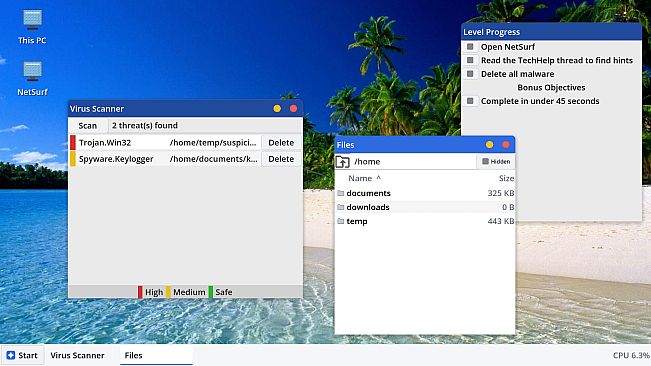
Task: Click the red severity marker beside Trojan.Win32
Action: [x=73, y=143]
